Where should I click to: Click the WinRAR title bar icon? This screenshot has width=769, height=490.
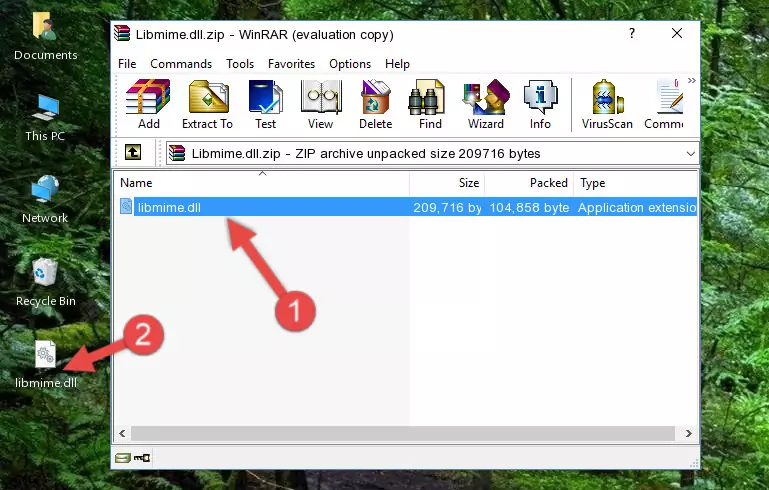pos(123,34)
